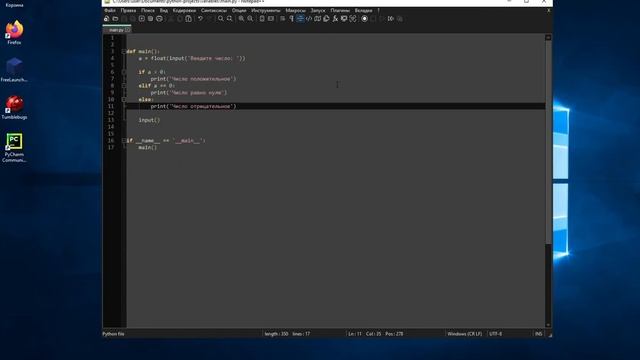The image size is (640, 360).
Task: Open the Firefox desktop shortcut
Action: [14, 32]
